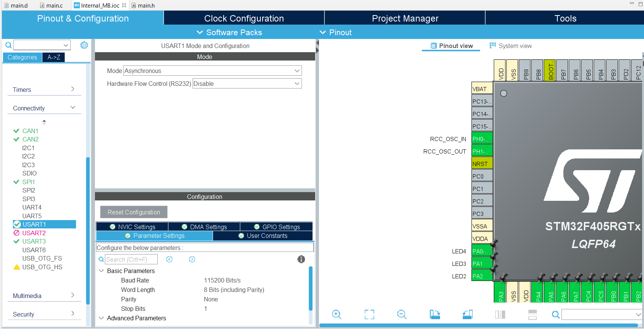Viewport: 644px width, 329px height.
Task: Click the horizontal scrollbar under the pinout
Action: 478,325
